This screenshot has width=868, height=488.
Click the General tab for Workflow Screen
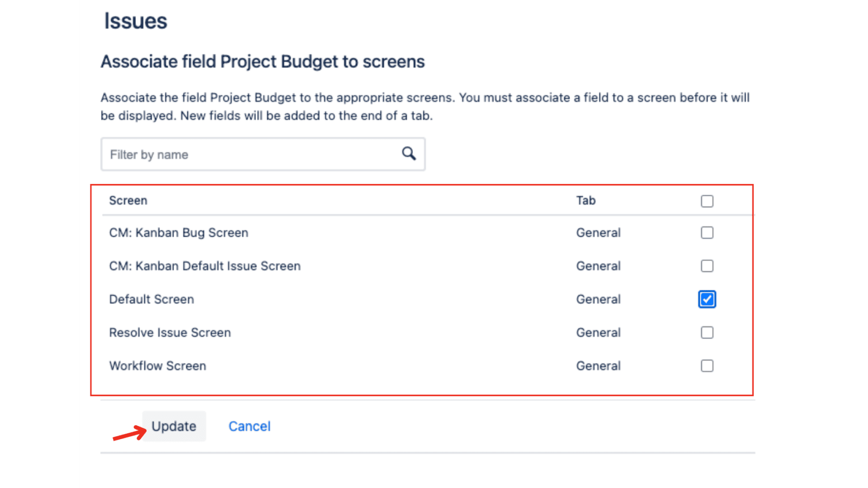(x=598, y=366)
